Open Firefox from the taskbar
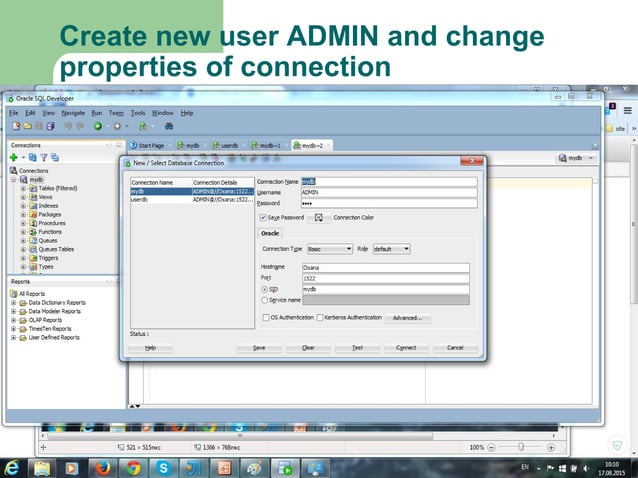Viewport: 638px width, 478px height. [103, 468]
